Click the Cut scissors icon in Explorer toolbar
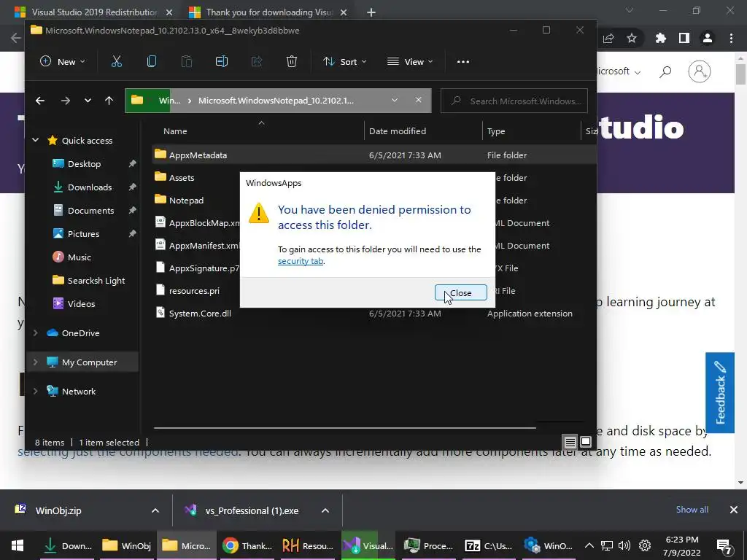 click(x=117, y=61)
